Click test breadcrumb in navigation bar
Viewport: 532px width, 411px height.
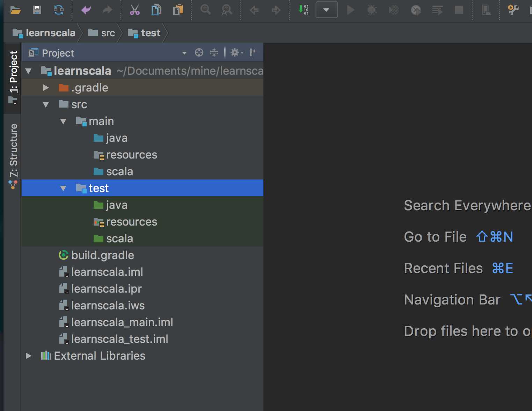pyautogui.click(x=144, y=33)
